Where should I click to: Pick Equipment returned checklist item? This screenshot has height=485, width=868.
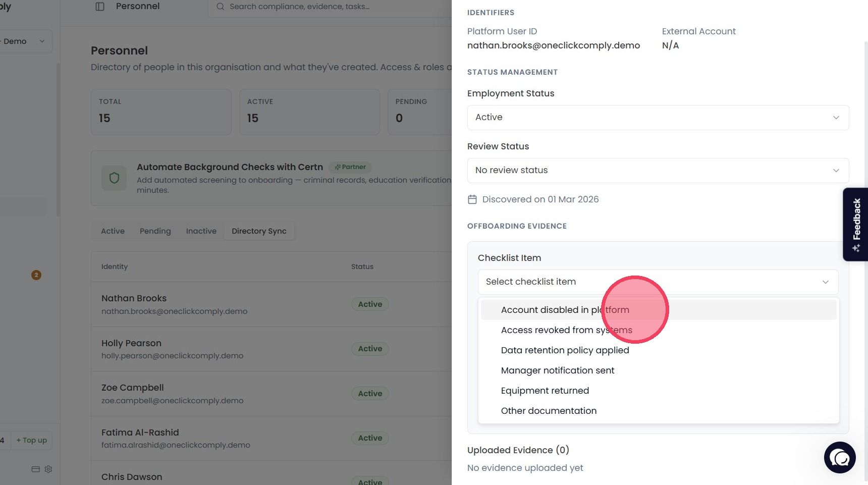(659, 391)
